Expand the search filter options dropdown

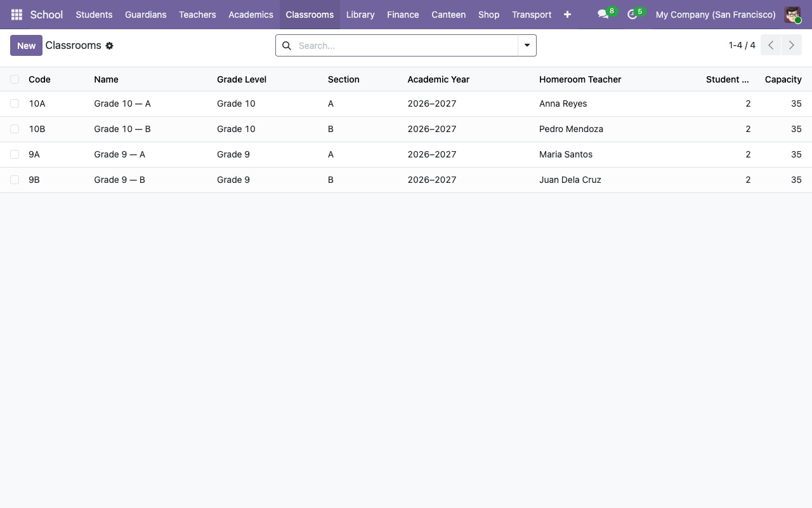[x=527, y=46]
